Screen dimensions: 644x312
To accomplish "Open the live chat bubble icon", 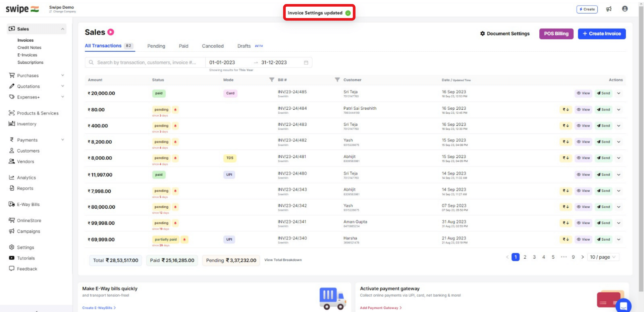I will [x=623, y=306].
